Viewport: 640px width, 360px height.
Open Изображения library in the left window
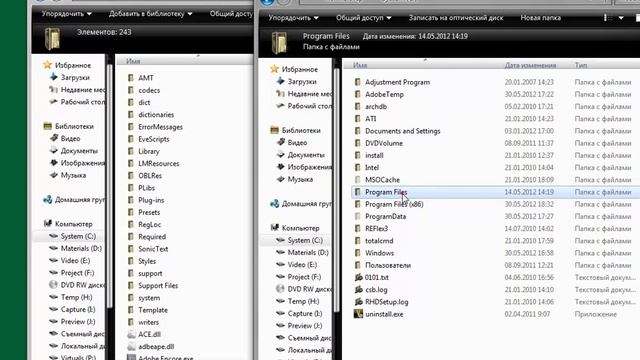tap(82, 163)
